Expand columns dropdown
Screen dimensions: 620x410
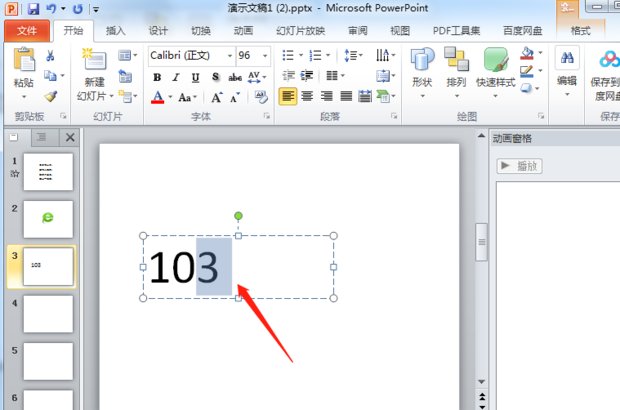point(343,75)
